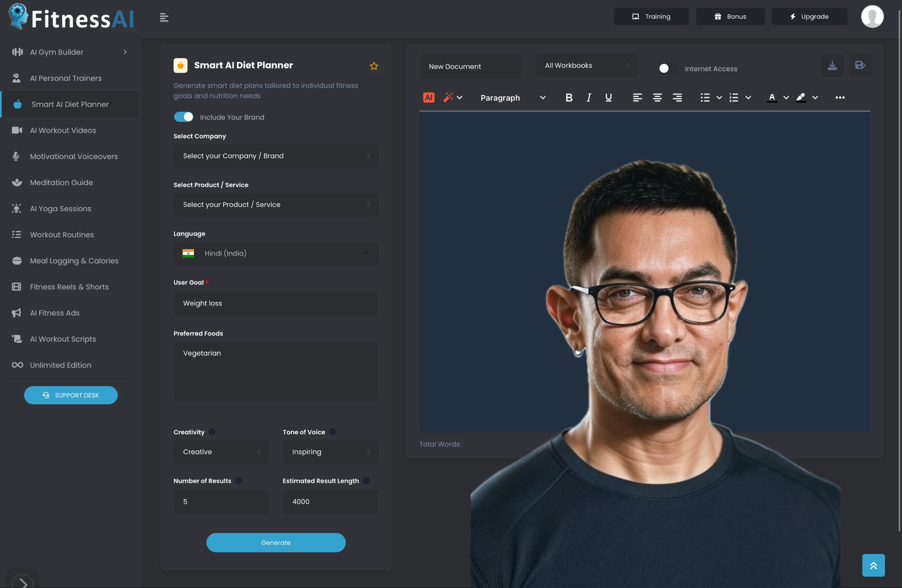Image resolution: width=902 pixels, height=588 pixels.
Task: Open the more options ellipsis in toolbar
Action: coord(840,98)
